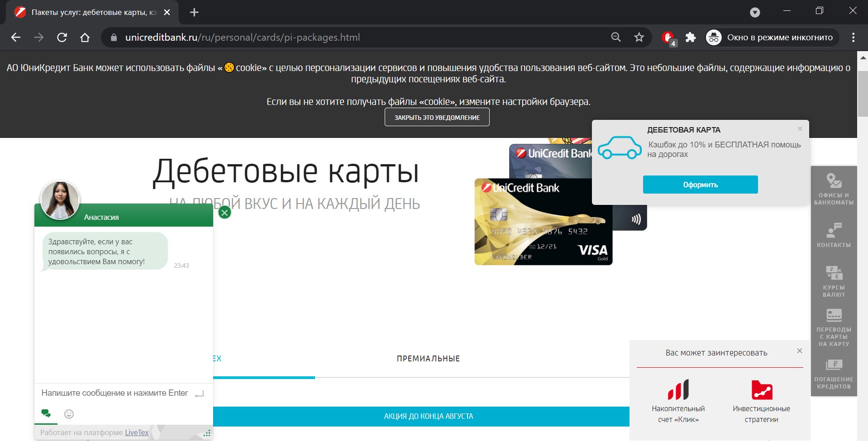Go back to the previous page

[16, 38]
